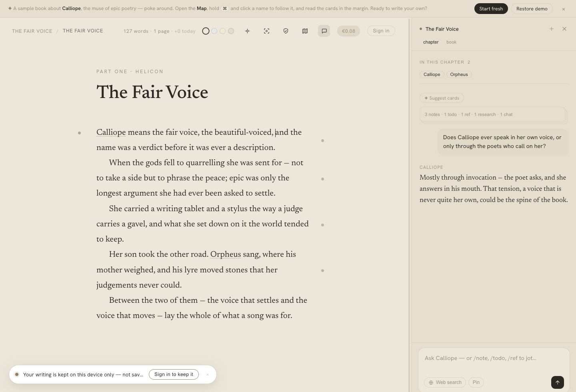The image size is (576, 392).
Task: Click the underlined Calliope name in text
Action: point(111,132)
